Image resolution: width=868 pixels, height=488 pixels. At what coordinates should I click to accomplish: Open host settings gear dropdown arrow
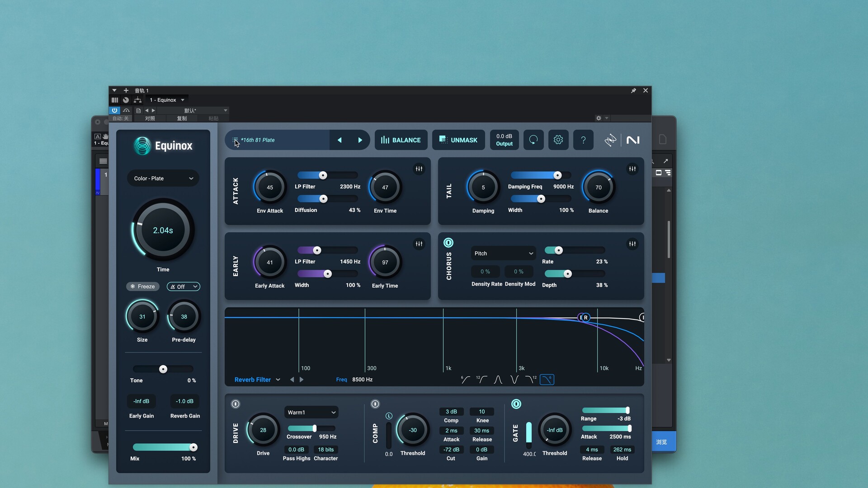click(x=607, y=118)
